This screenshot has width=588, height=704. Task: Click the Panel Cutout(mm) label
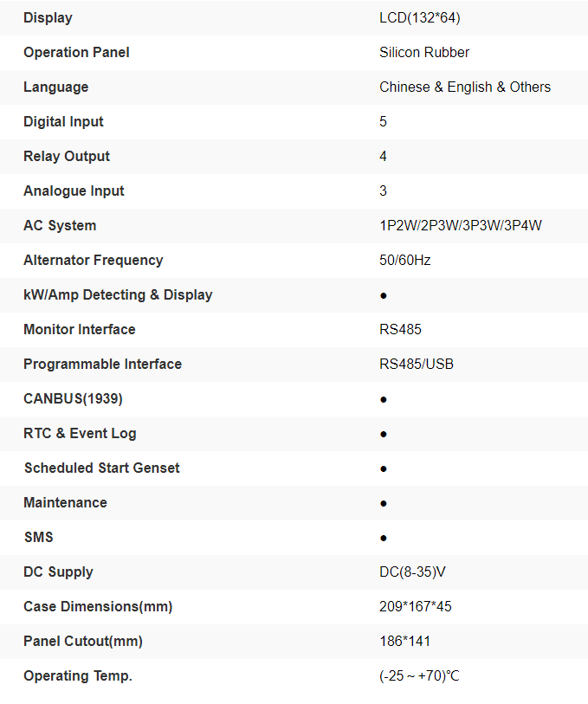point(83,641)
